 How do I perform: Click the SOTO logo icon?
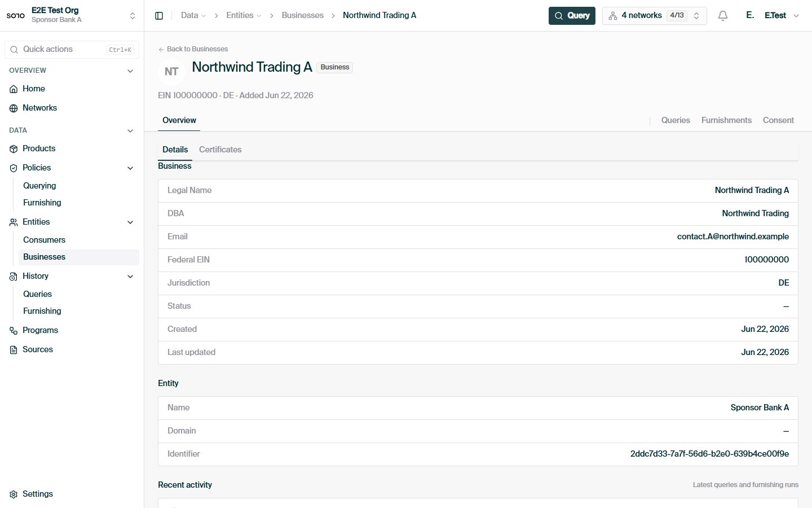coord(16,15)
